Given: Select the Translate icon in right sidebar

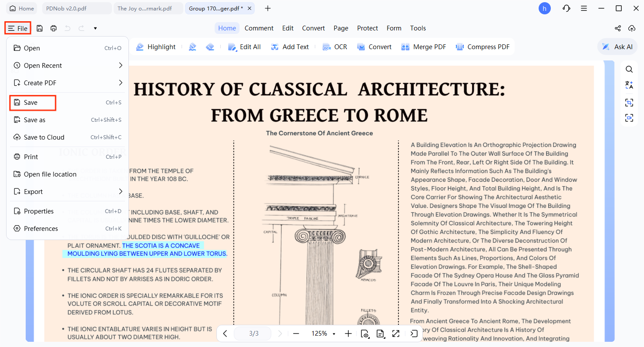Looking at the screenshot, I should click(x=629, y=85).
